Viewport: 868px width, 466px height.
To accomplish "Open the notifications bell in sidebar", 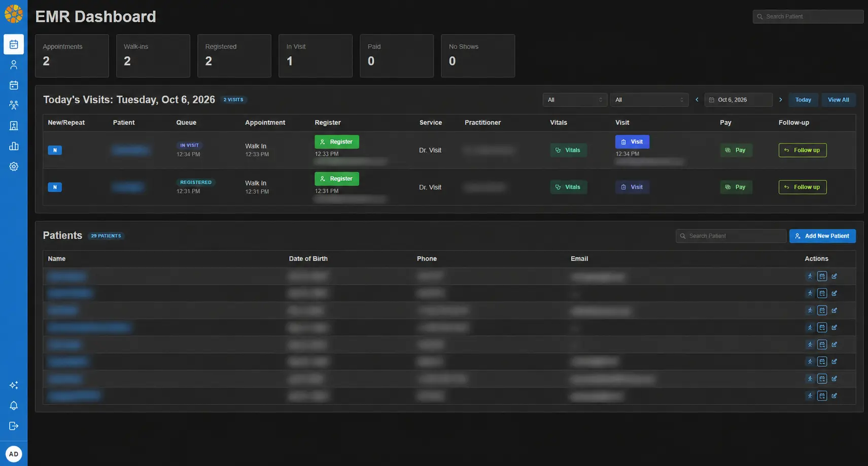I will pos(14,406).
